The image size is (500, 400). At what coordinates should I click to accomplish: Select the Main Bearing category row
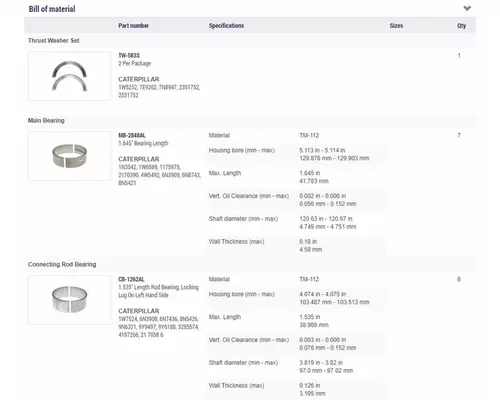(250, 121)
